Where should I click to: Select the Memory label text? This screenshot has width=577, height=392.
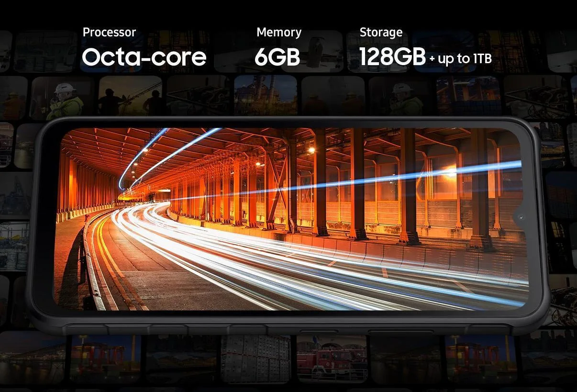coord(278,33)
